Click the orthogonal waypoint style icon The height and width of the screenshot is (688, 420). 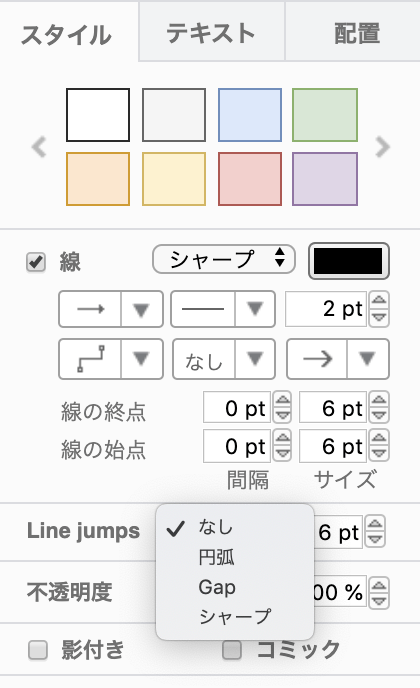(90, 359)
